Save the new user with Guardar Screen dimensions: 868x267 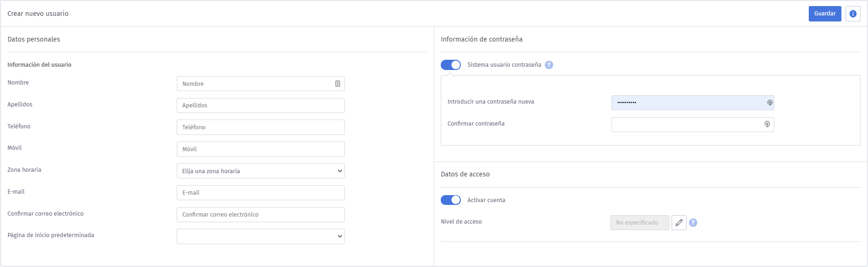[825, 14]
